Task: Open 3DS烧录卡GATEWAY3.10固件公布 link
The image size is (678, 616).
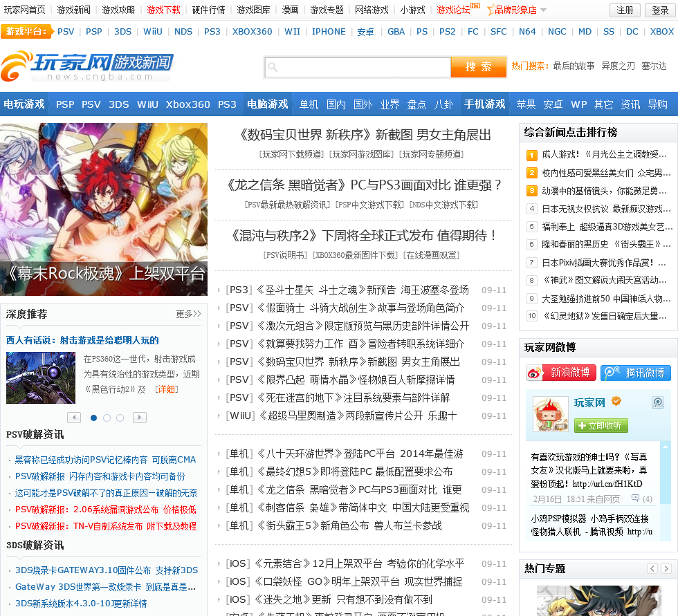Action: tap(107, 570)
